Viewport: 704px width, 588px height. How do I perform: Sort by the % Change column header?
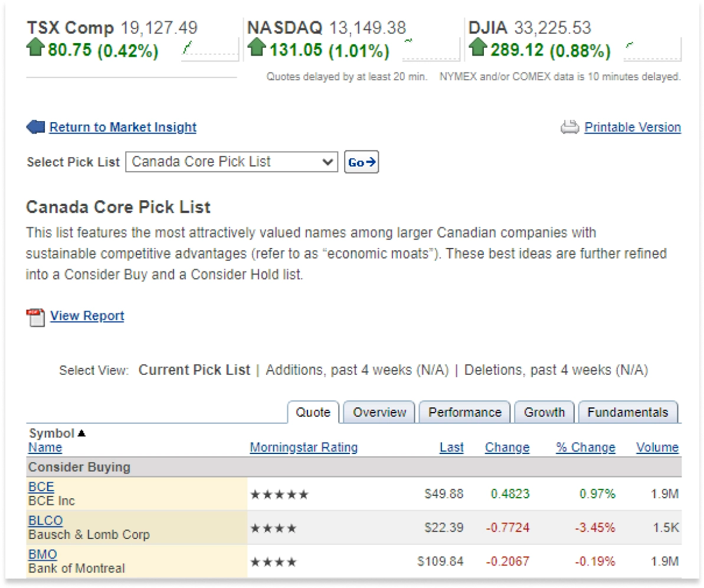pyautogui.click(x=585, y=447)
